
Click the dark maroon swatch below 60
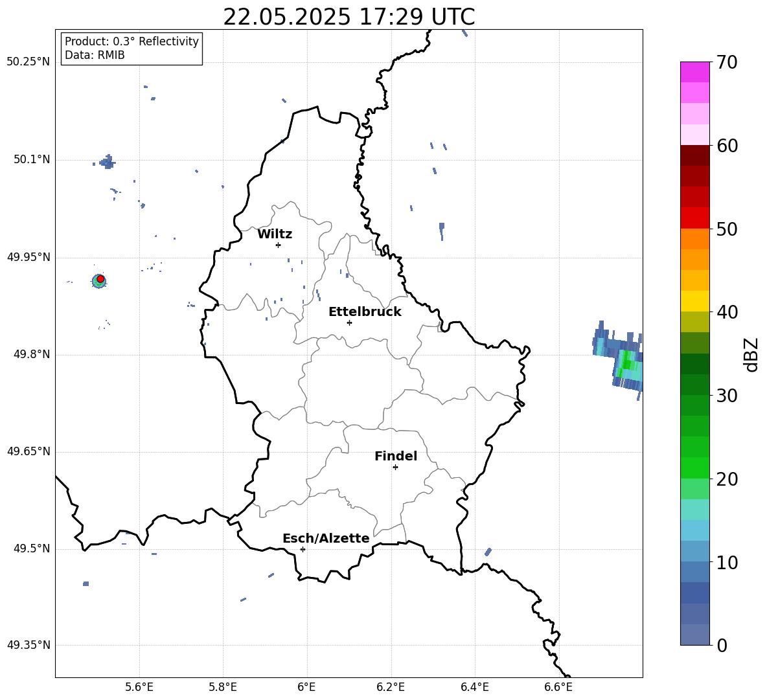click(694, 155)
